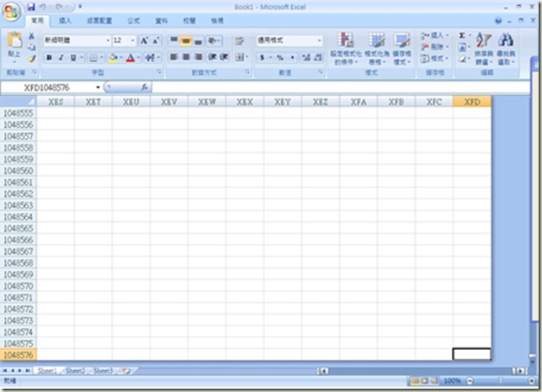Open the font name dropdown

tap(108, 40)
